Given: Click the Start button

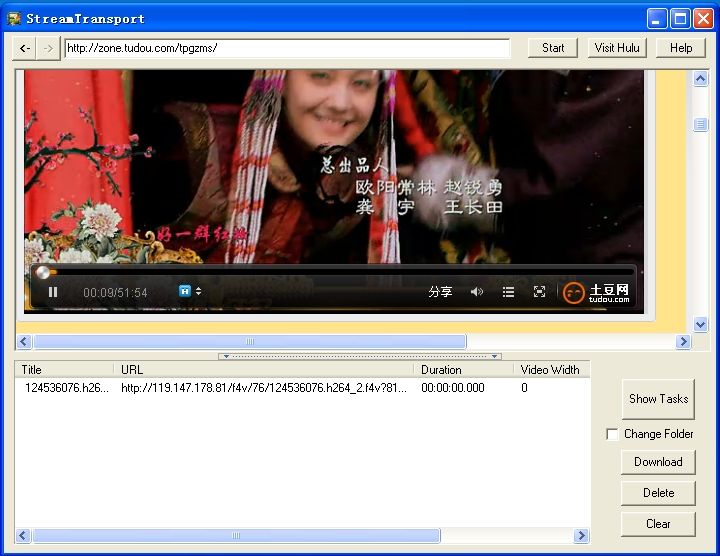Looking at the screenshot, I should pyautogui.click(x=553, y=48).
